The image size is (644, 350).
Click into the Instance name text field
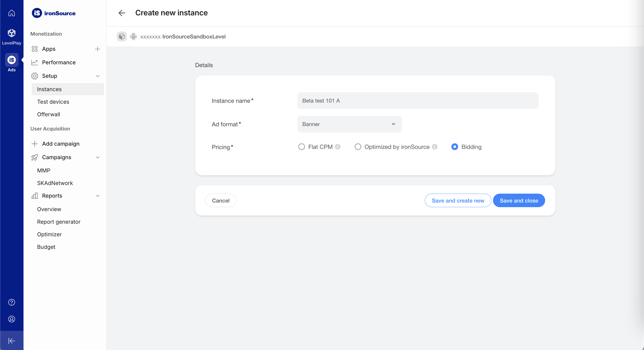click(x=417, y=101)
